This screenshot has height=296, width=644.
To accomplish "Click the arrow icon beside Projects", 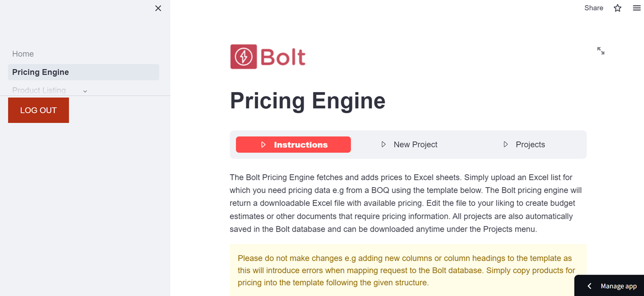I will tap(505, 144).
